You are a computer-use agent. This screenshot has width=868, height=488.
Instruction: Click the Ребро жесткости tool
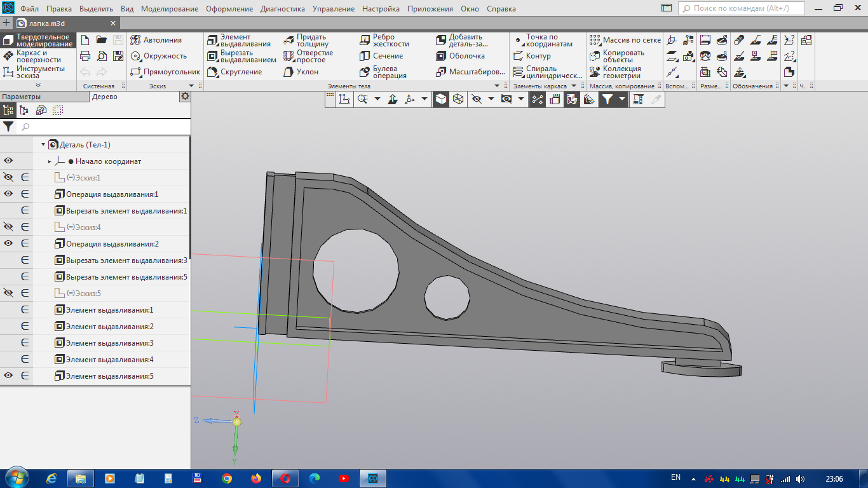point(384,41)
